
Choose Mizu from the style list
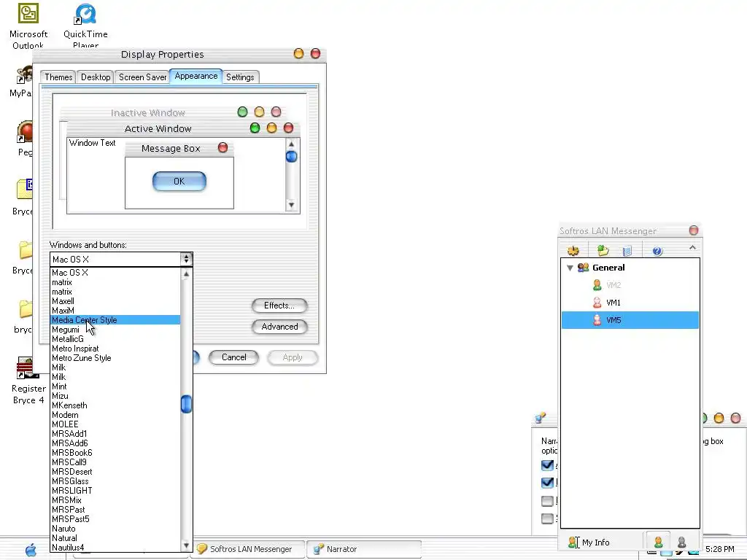point(115,396)
